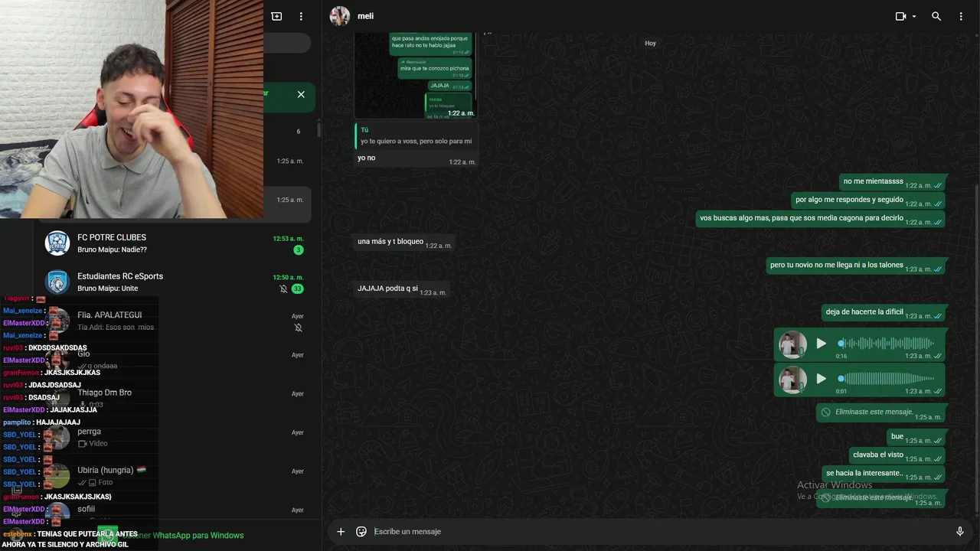Select message 'no me mientassss'
Viewport: 980px width, 551px height.
(892, 182)
